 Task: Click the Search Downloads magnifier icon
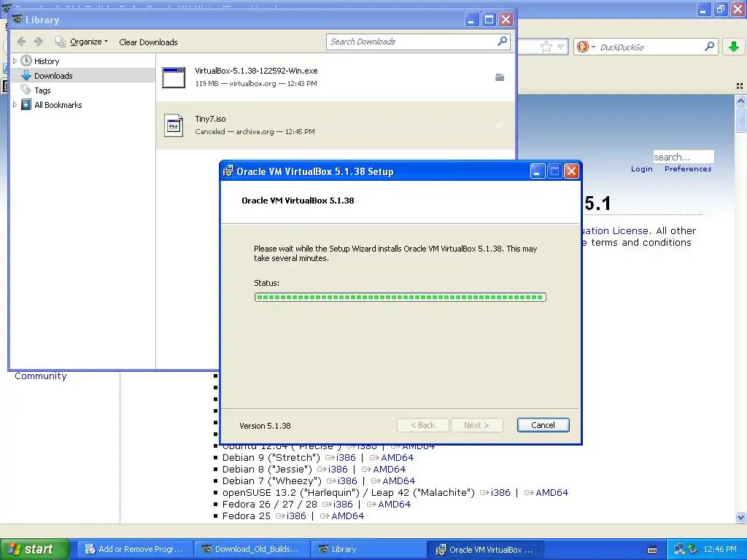pos(502,42)
